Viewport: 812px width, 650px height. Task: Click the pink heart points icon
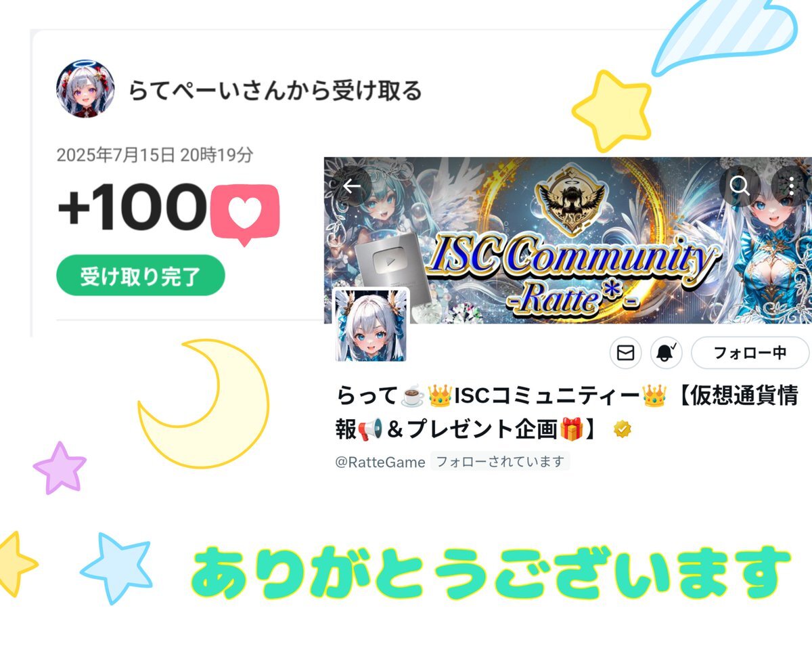(x=245, y=214)
